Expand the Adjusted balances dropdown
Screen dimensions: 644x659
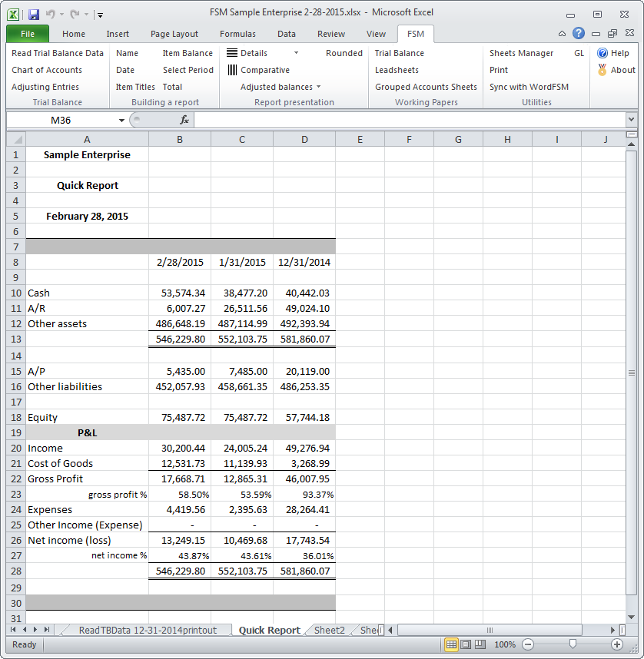pyautogui.click(x=318, y=87)
